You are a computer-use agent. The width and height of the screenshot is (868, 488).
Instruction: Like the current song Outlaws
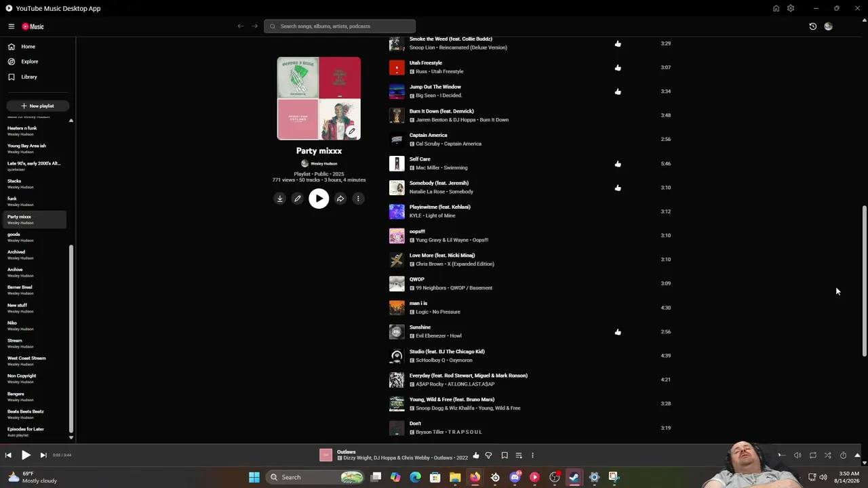(x=476, y=455)
